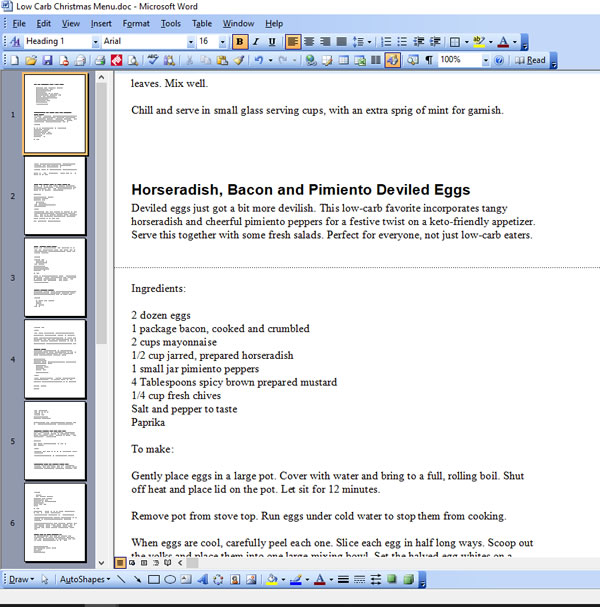Toggle Align Left paragraph alignment

tap(293, 41)
